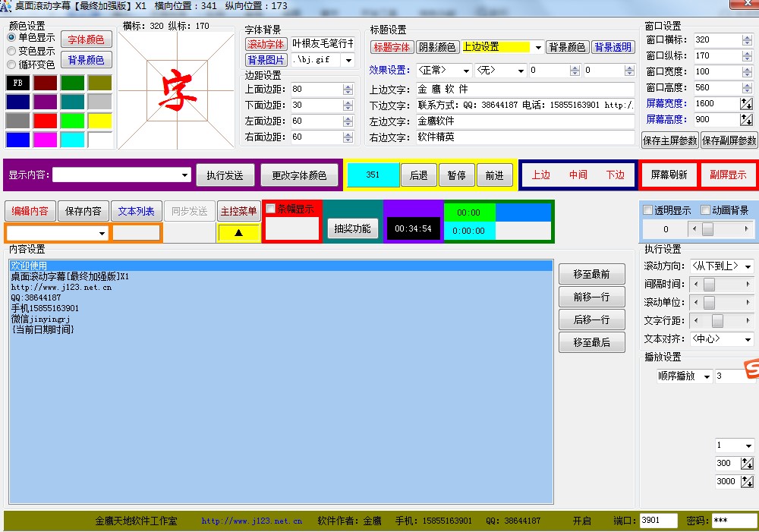This screenshot has width=759, height=532.
Task: Toggle the 透明显示 checkbox
Action: tap(647, 210)
